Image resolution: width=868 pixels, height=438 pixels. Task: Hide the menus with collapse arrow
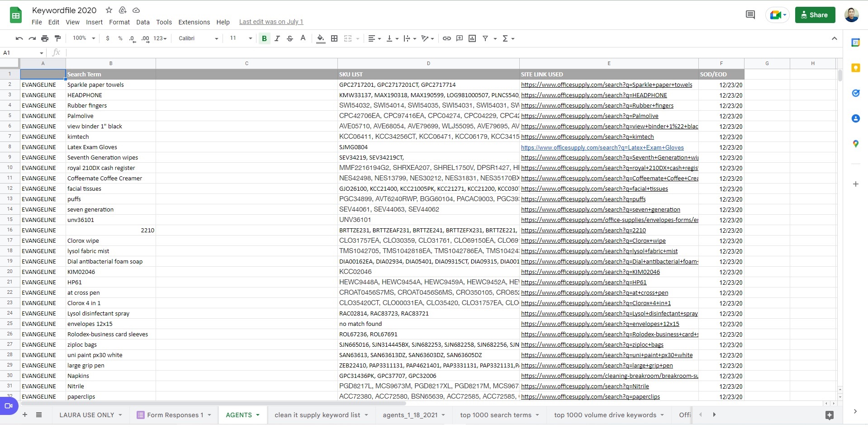click(835, 38)
